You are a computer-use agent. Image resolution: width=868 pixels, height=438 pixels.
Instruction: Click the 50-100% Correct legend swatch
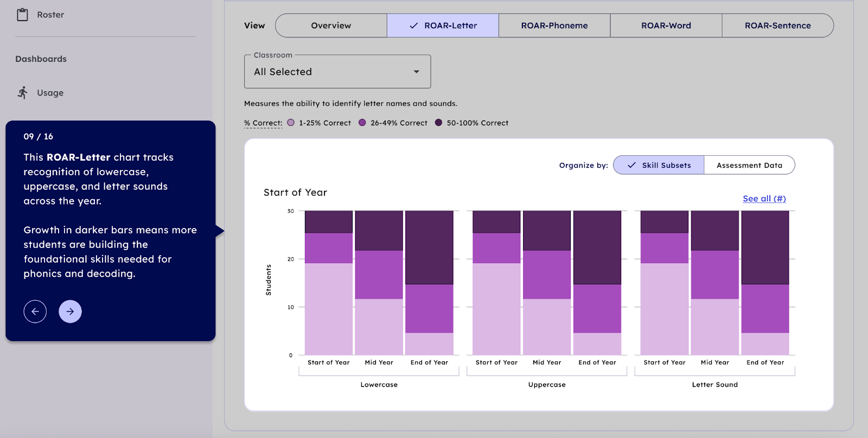tap(438, 123)
